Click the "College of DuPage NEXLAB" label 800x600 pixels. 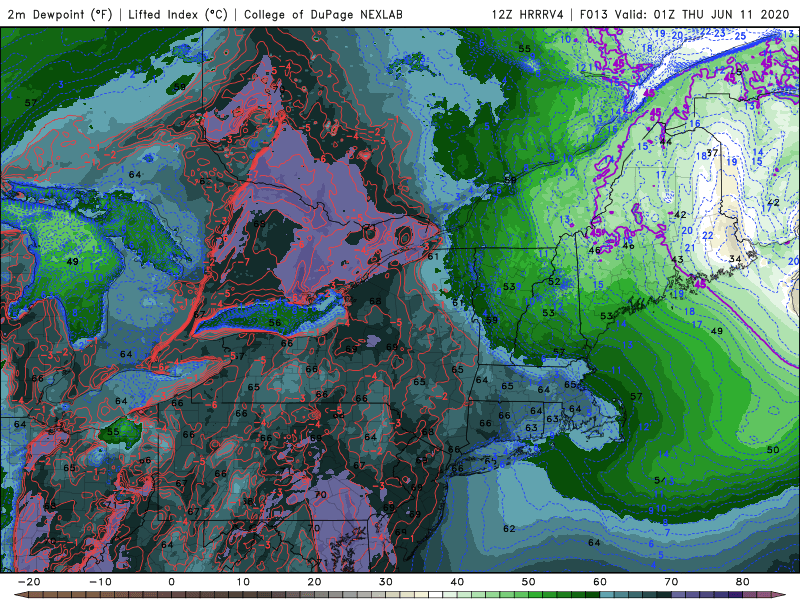(x=323, y=14)
